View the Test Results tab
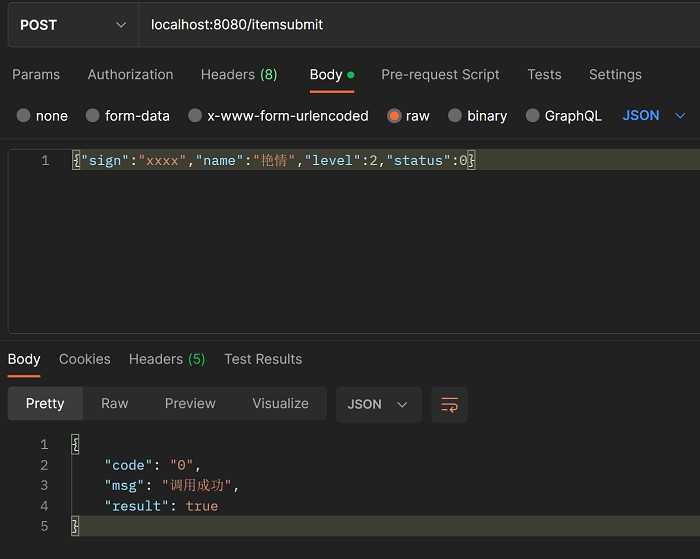The image size is (700, 559). click(x=263, y=359)
